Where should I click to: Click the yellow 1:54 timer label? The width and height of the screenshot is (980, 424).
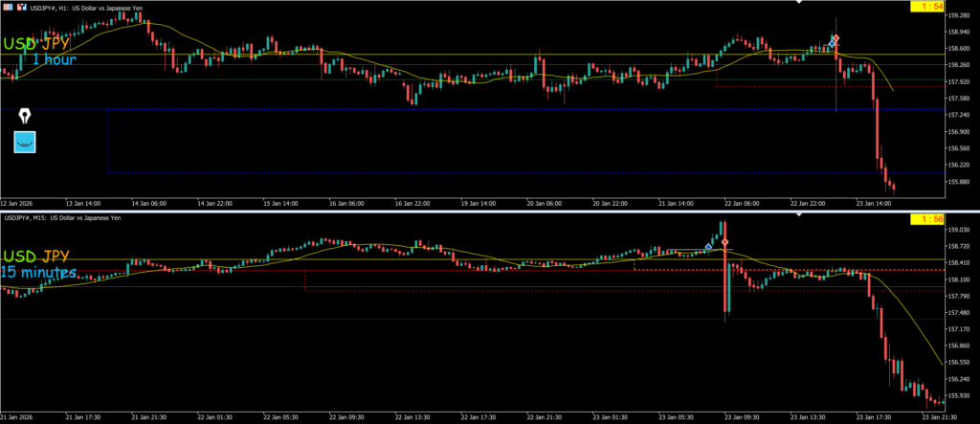pyautogui.click(x=950, y=7)
